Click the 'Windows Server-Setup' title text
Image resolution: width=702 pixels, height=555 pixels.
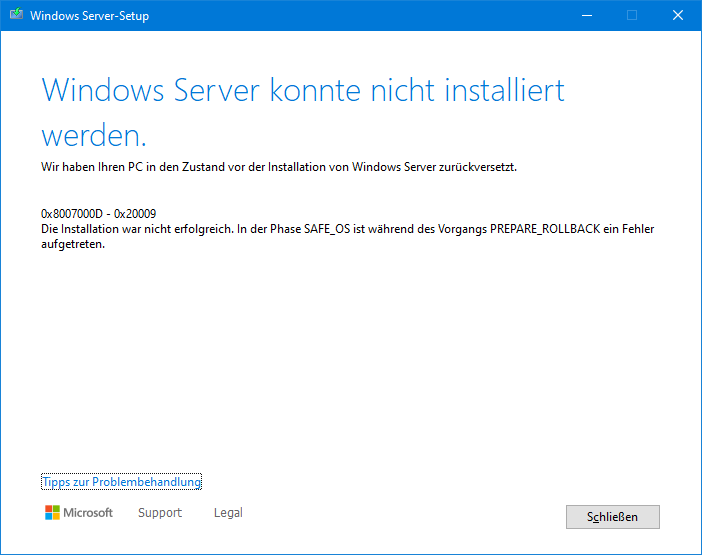[x=90, y=16]
